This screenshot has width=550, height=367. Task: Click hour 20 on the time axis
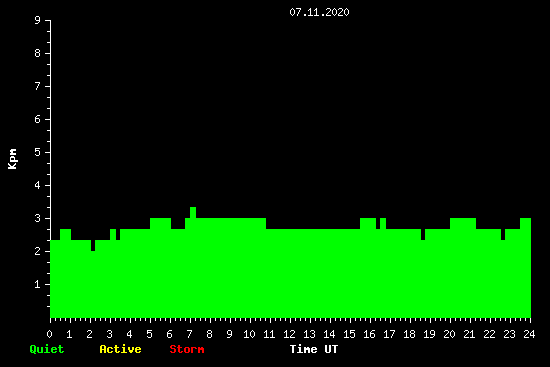point(449,334)
